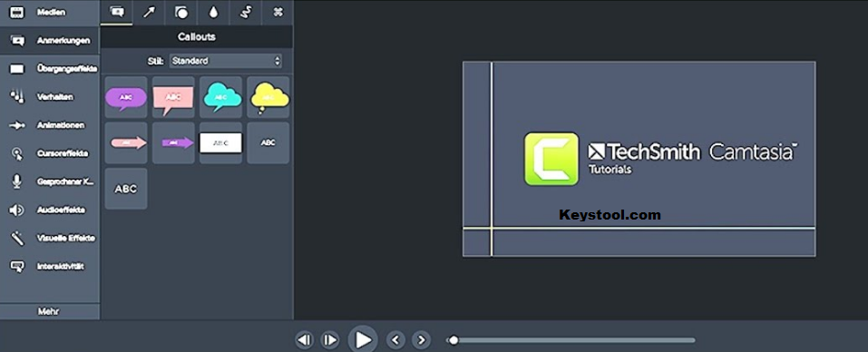Open the Medien sidebar item
The width and height of the screenshot is (868, 352).
pos(50,12)
